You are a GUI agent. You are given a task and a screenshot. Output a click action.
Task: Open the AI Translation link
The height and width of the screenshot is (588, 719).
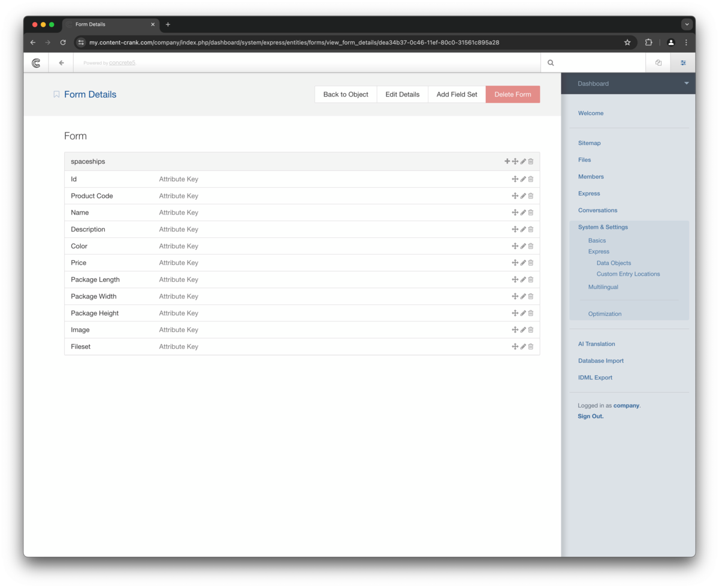click(x=596, y=344)
